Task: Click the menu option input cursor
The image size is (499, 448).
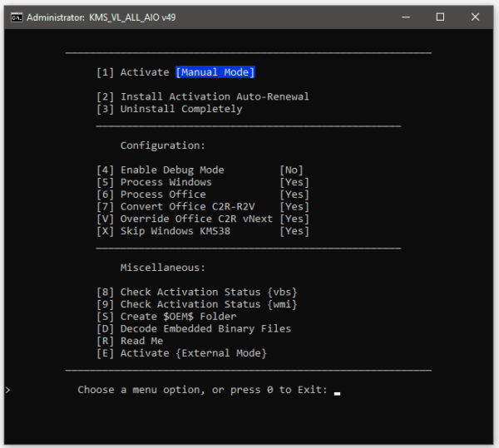Action: tap(337, 391)
